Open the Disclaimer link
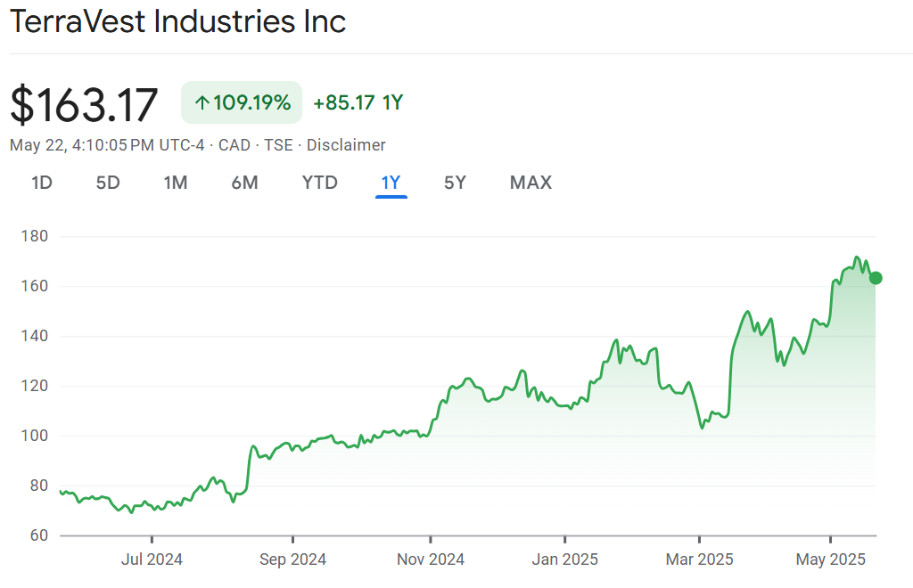This screenshot has height=588, width=913. click(x=346, y=145)
